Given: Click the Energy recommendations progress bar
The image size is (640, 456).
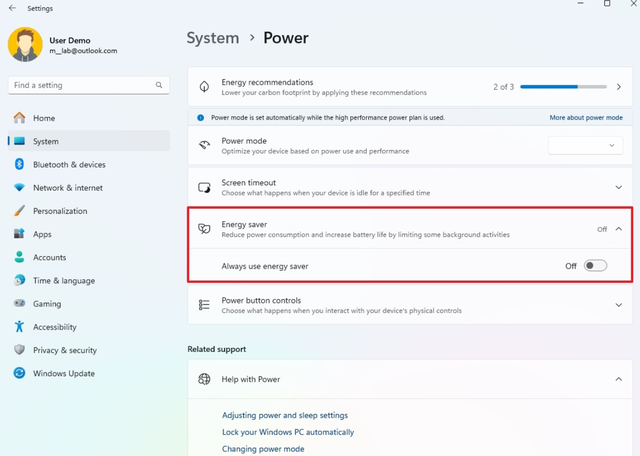Looking at the screenshot, I should pyautogui.click(x=563, y=87).
